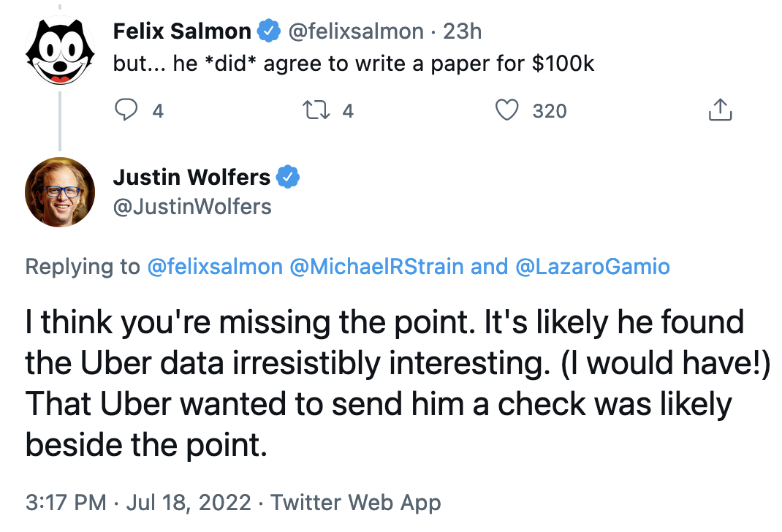Click the Twitter Web App source link
The image size is (782, 532).
coord(356,503)
